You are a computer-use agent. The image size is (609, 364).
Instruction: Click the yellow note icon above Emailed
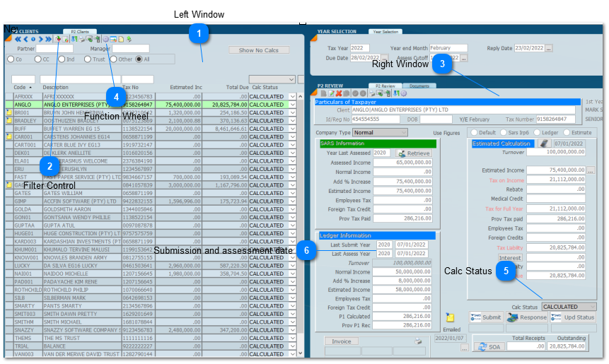450,317
